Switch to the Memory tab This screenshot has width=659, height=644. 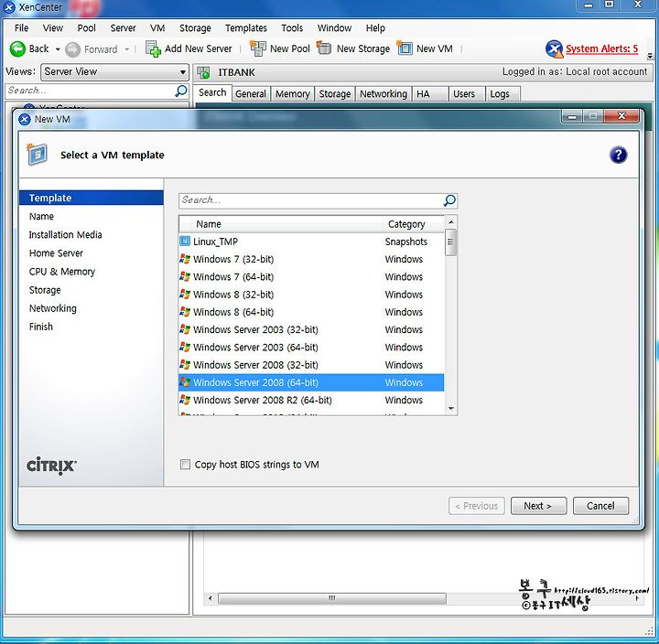click(293, 93)
